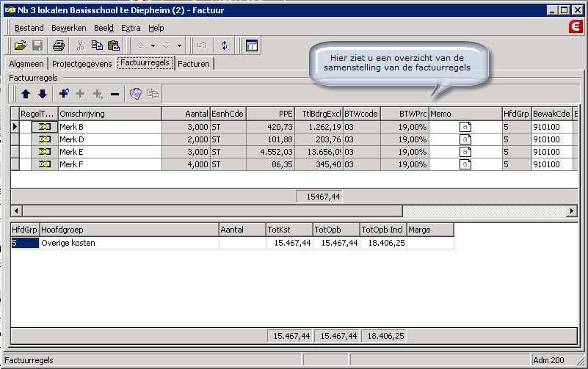
Task: Click the grey down arrow navigation icon
Action: coord(166,45)
